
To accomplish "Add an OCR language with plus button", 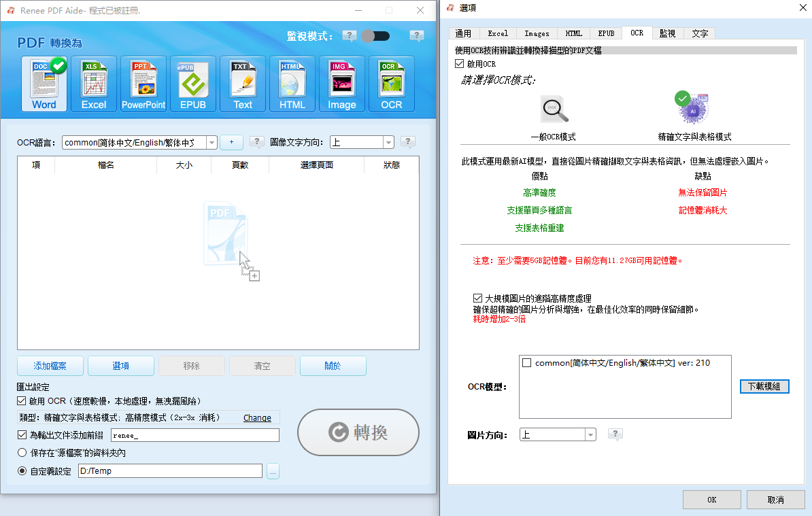I will click(231, 142).
